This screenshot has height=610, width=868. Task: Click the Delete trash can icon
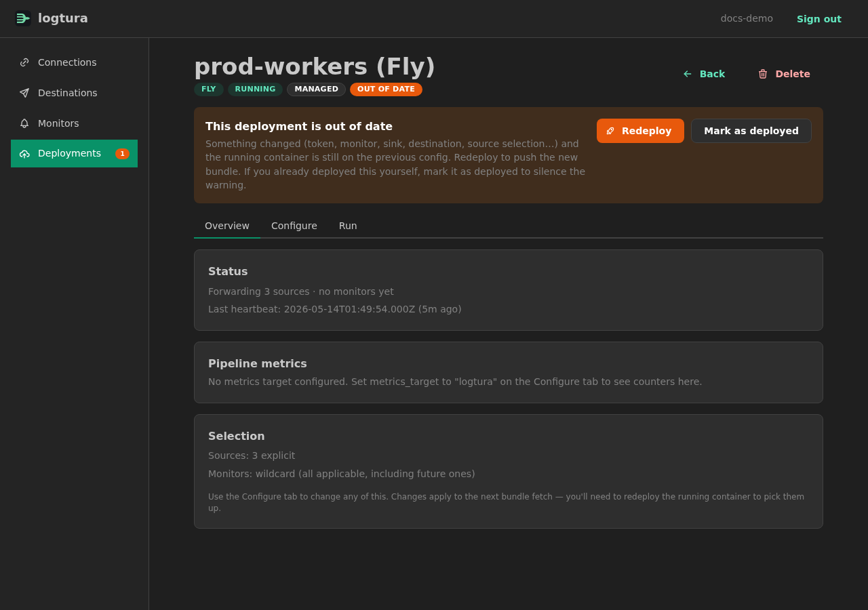pos(763,74)
